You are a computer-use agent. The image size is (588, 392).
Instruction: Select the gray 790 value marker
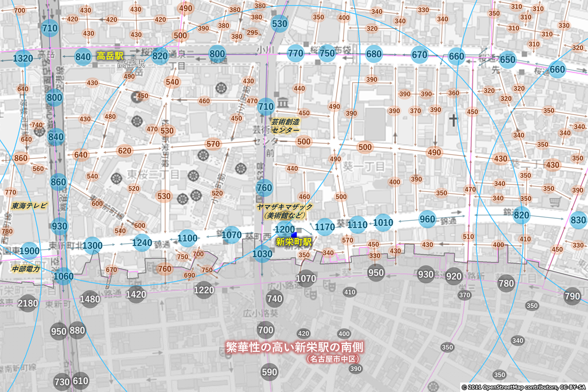[x=572, y=296]
